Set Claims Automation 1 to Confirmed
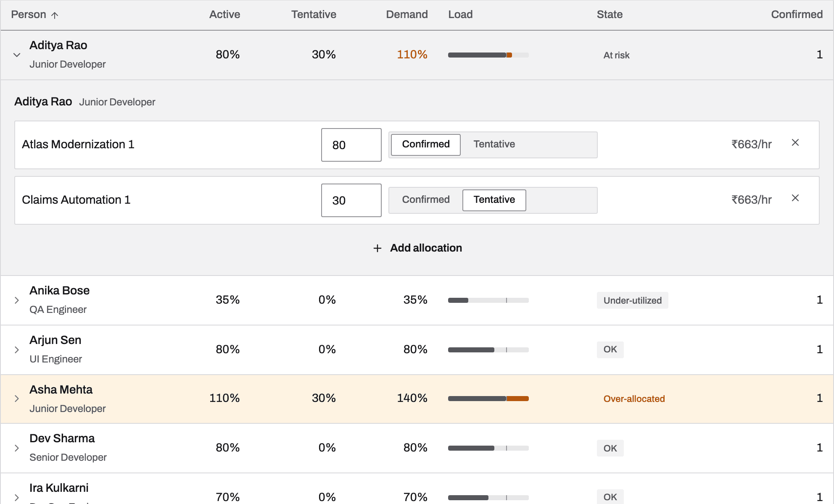The image size is (834, 504). coord(426,200)
